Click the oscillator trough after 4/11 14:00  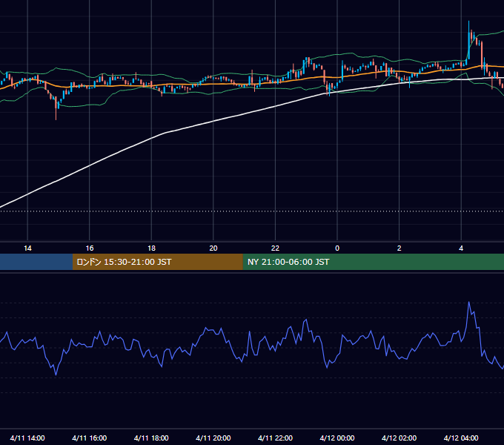point(56,375)
